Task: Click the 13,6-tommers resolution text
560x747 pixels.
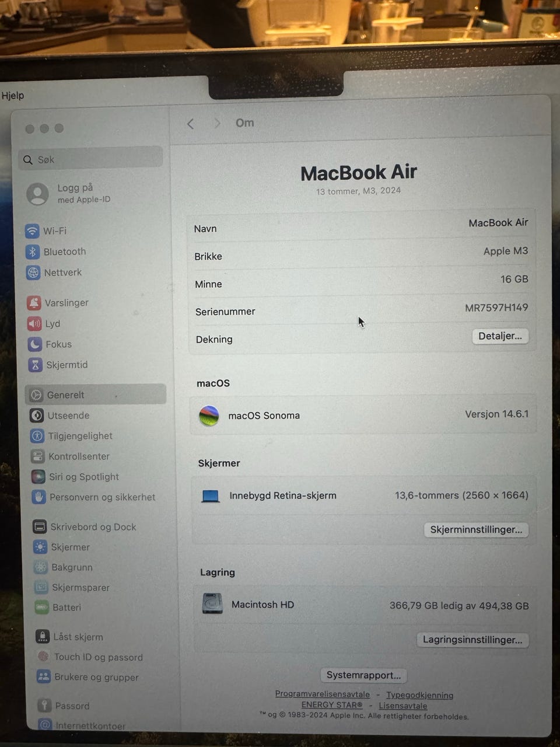Action: tap(461, 495)
